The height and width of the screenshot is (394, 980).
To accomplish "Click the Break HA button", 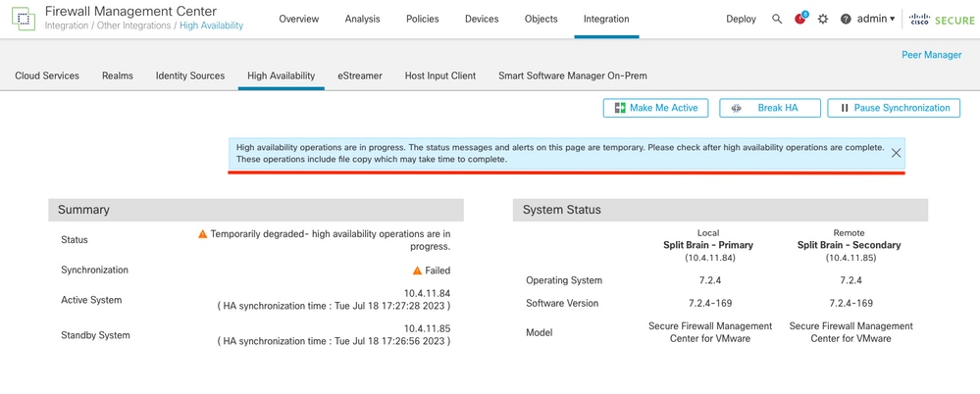I will (769, 108).
